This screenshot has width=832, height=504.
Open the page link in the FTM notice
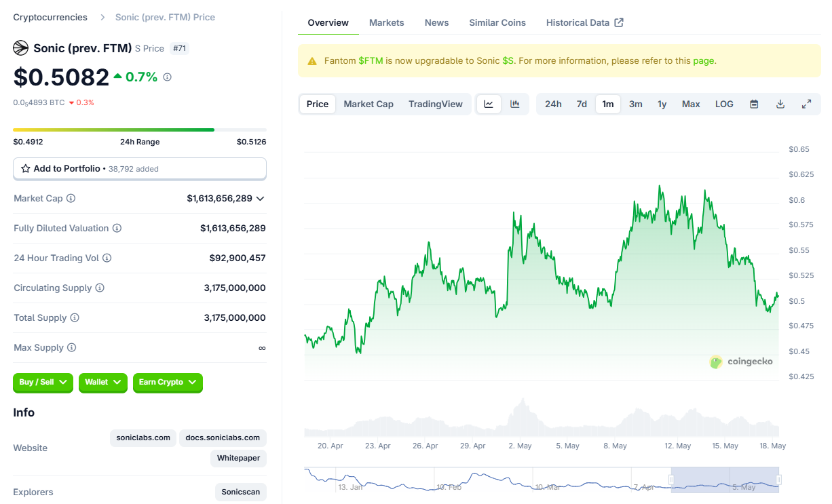click(x=703, y=61)
